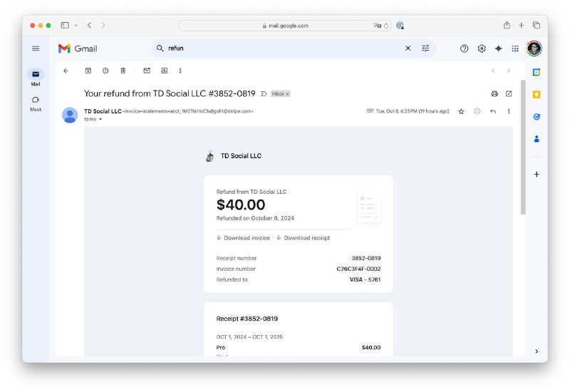Click the email scrollbar
The image size is (570, 392).
click(523, 147)
